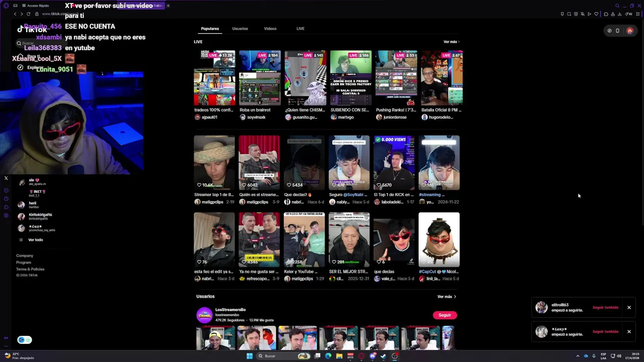Open the ad blocker shield icon
Image resolution: width=644 pixels, height=362 pixels.
point(576,14)
